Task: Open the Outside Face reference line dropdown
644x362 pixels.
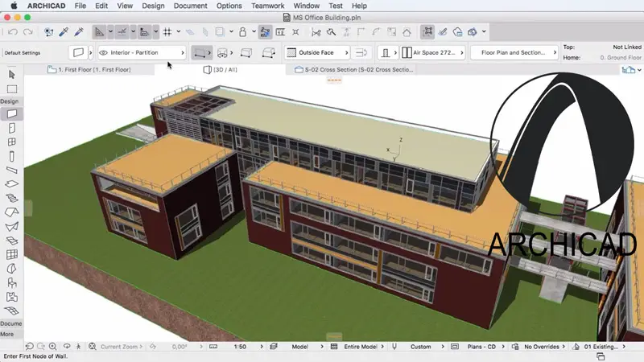Action: pyautogui.click(x=318, y=52)
